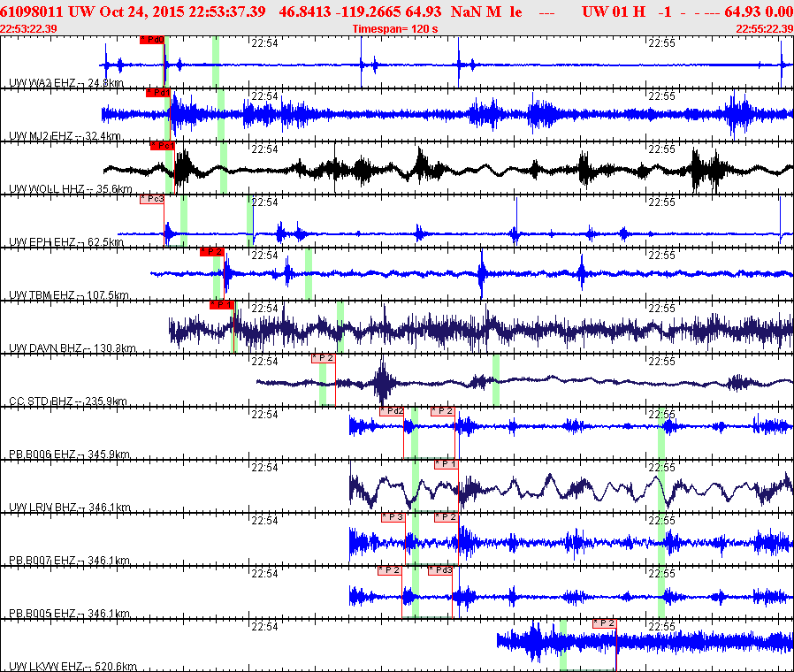Select the PB B006 EHZ station label
Image resolution: width=794 pixels, height=672 pixels.
pos(69,454)
